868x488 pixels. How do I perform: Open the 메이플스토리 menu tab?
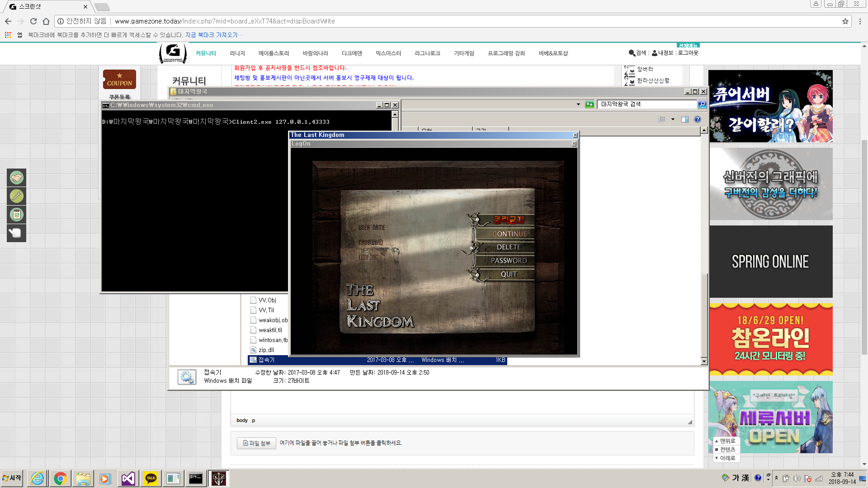pos(274,53)
